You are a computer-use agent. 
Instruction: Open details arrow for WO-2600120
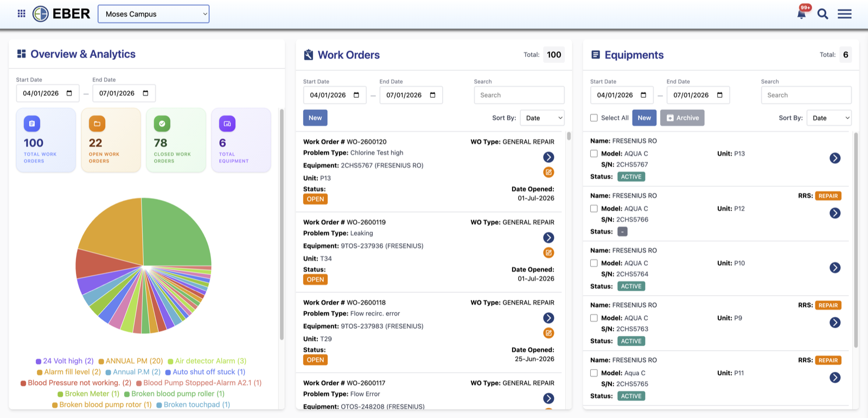[x=548, y=157]
